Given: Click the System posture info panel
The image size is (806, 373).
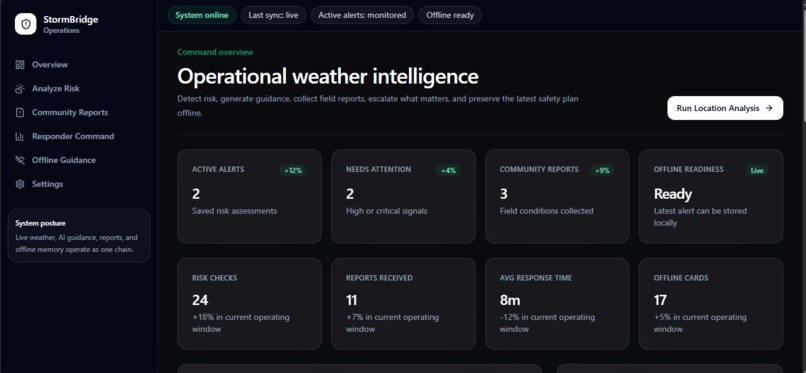Looking at the screenshot, I should [79, 236].
